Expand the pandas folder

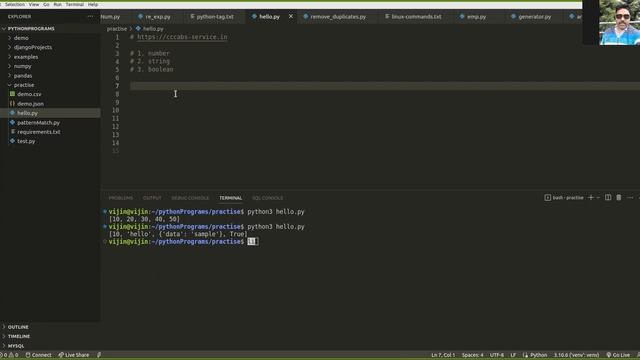tap(23, 76)
